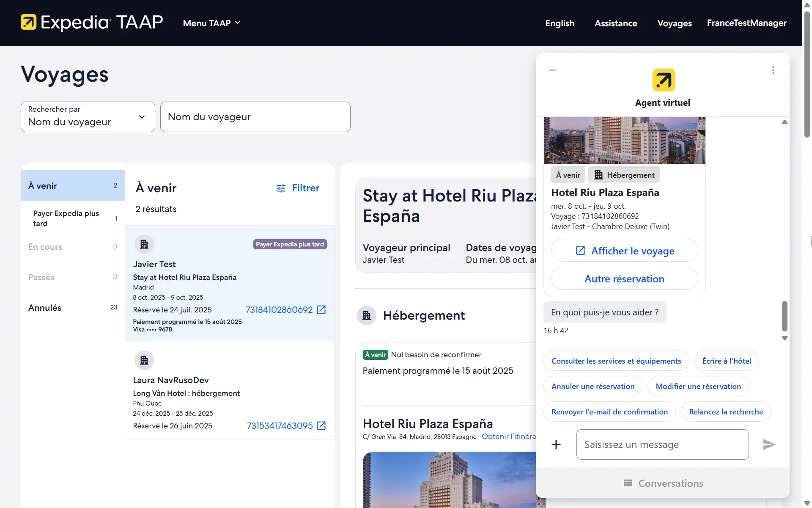Go to Voyages in top navigation
Viewport: 812px width, 508px height.
tap(675, 23)
